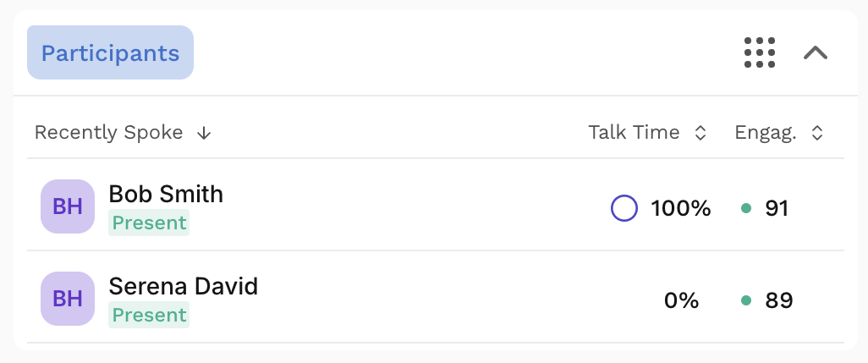Viewport: 868px width, 363px height.
Task: Click Serena David's 0% talk time
Action: 681,301
